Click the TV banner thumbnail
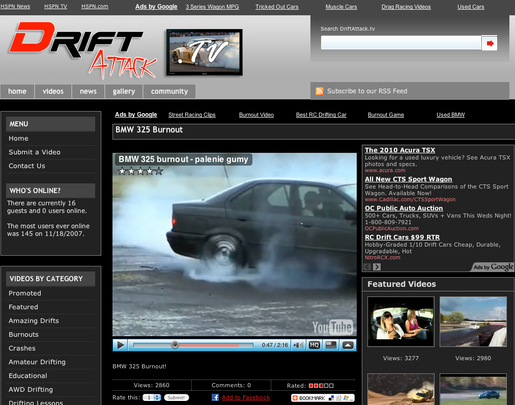This screenshot has width=515, height=405. (x=204, y=52)
